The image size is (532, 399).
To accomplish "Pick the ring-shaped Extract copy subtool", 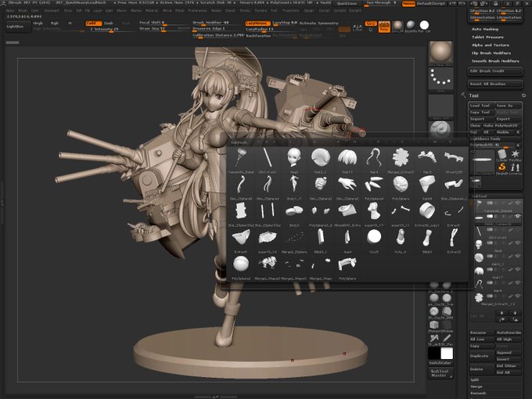I will (x=427, y=210).
